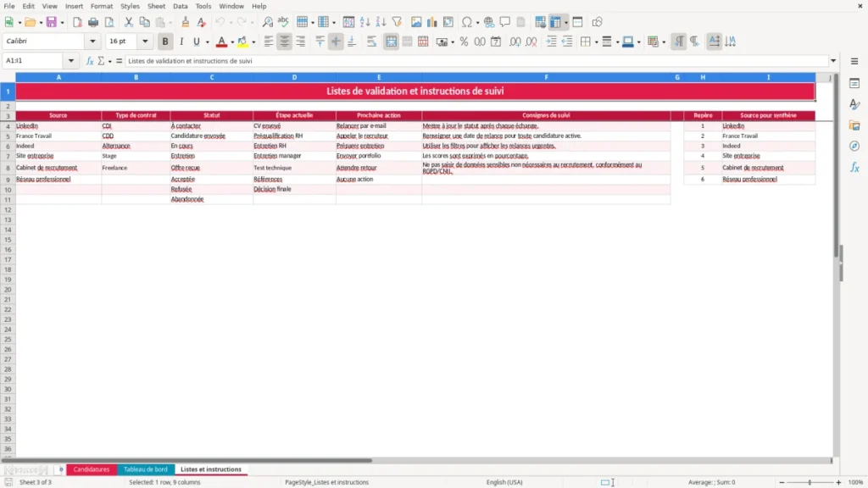The image size is (868, 488).
Task: Click the Print icon
Action: coord(93,22)
